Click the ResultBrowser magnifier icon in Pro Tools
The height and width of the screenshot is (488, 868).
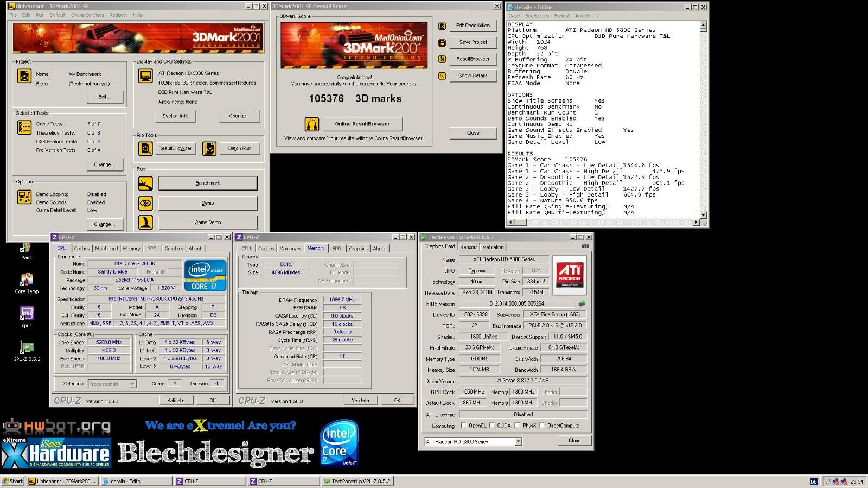pos(145,148)
